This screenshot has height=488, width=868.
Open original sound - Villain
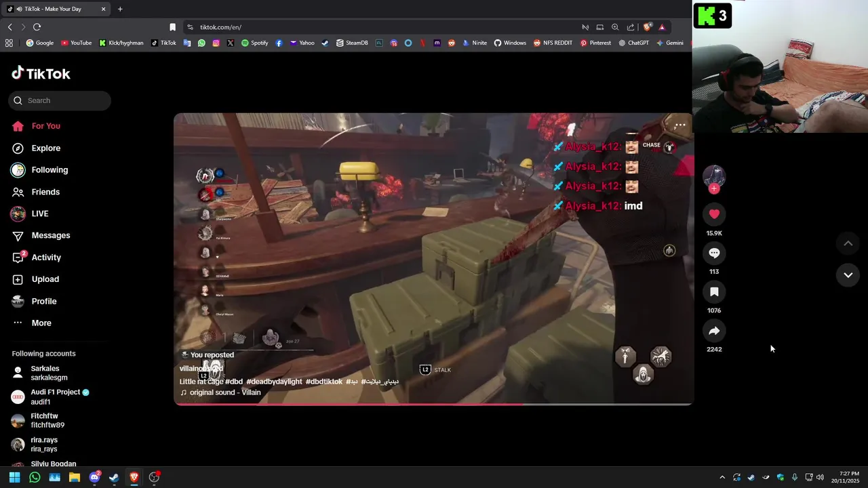(220, 392)
